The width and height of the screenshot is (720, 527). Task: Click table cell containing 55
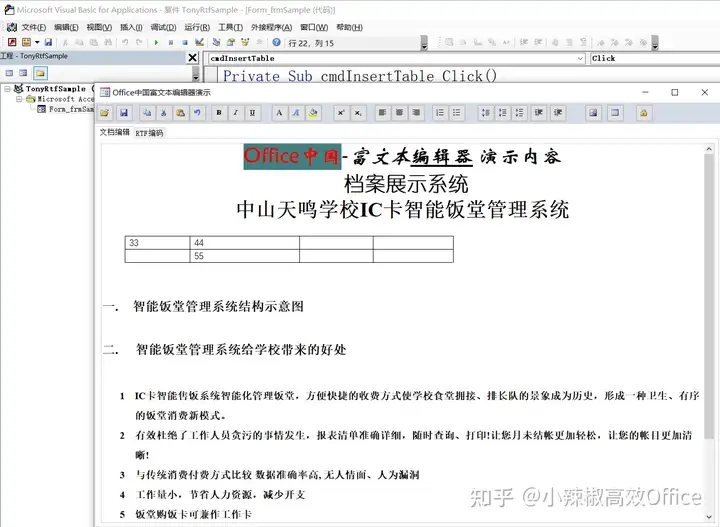[244, 256]
